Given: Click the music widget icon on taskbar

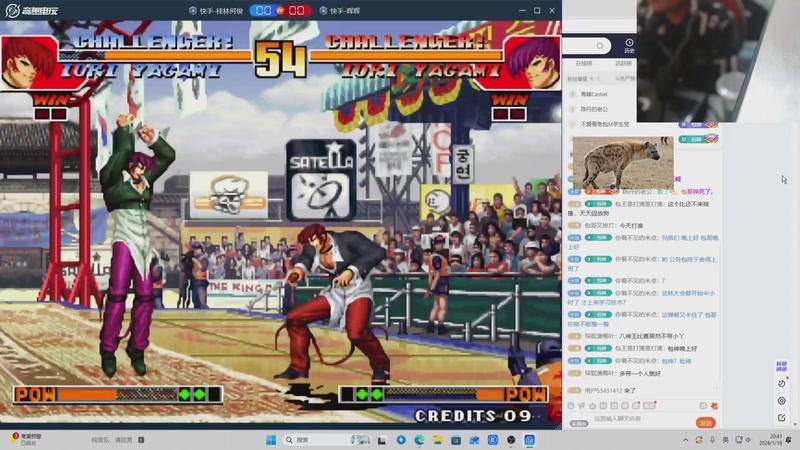Looking at the screenshot, I should coord(141,440).
